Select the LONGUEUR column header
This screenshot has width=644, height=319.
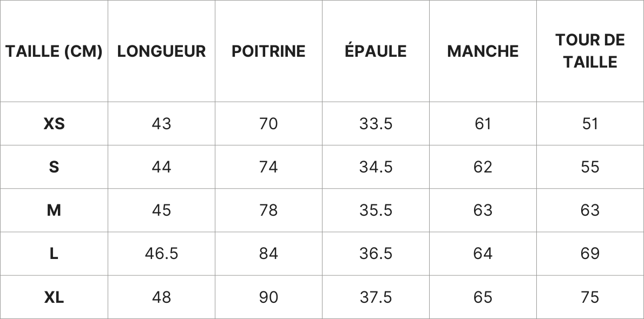[161, 51]
